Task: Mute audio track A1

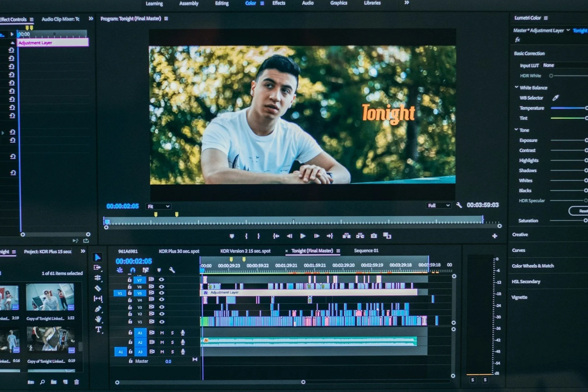Action: point(162,333)
